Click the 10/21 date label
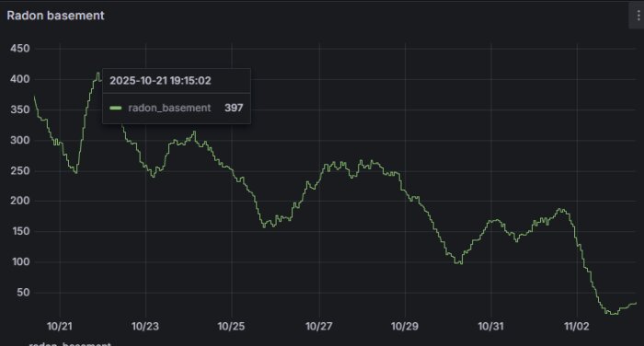644x346 pixels. [x=60, y=327]
